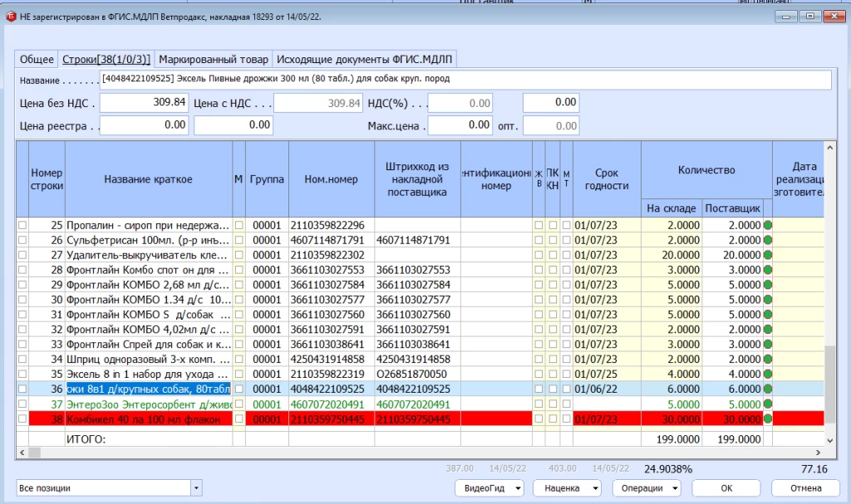Image resolution: width=851 pixels, height=504 pixels.
Task: Enable the ПК КН checkbox in row 28
Action: click(553, 270)
